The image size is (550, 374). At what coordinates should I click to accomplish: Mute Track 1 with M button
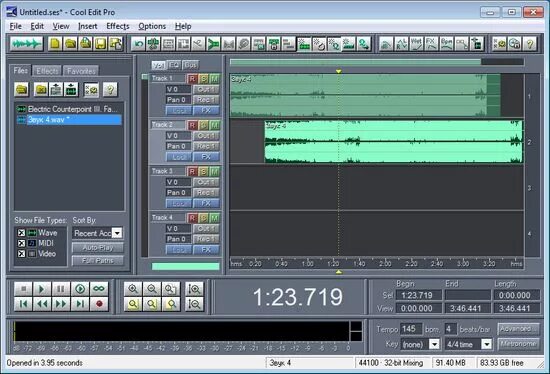215,79
